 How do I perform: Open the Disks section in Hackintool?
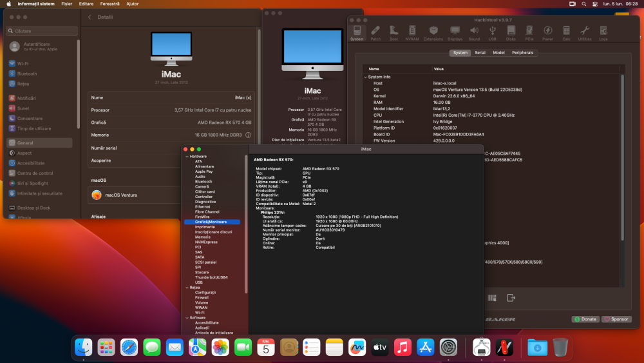[511, 33]
